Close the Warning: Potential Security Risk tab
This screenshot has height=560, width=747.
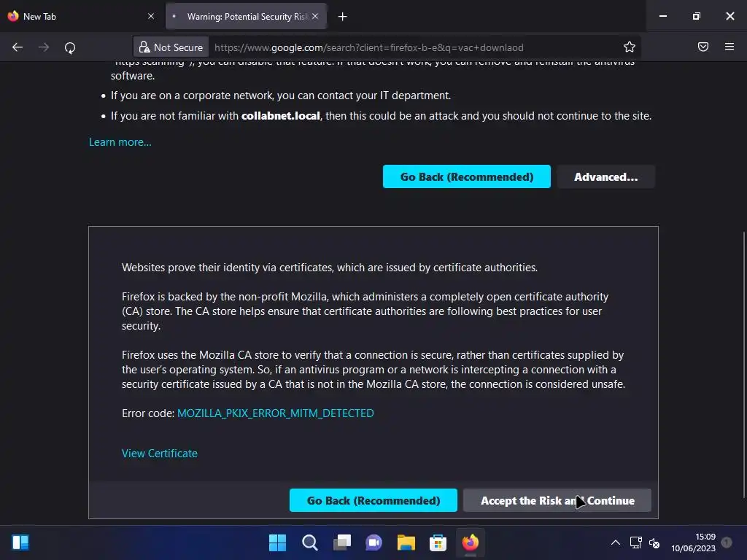pyautogui.click(x=315, y=16)
